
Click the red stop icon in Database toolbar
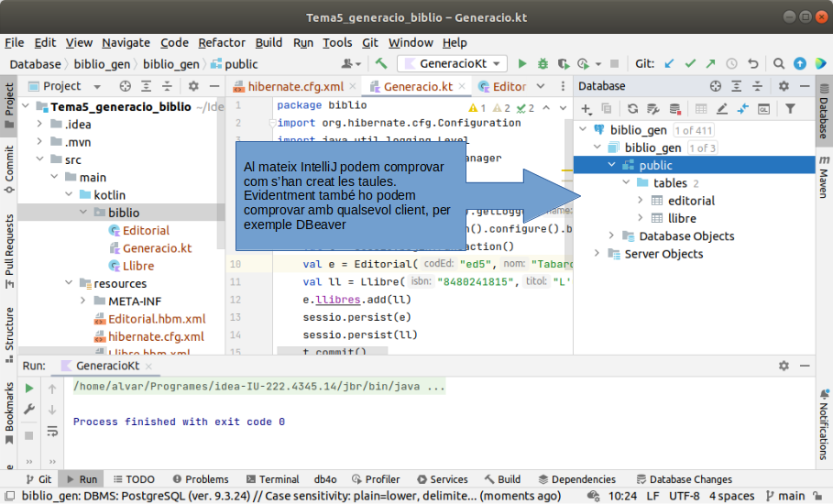coord(674,109)
